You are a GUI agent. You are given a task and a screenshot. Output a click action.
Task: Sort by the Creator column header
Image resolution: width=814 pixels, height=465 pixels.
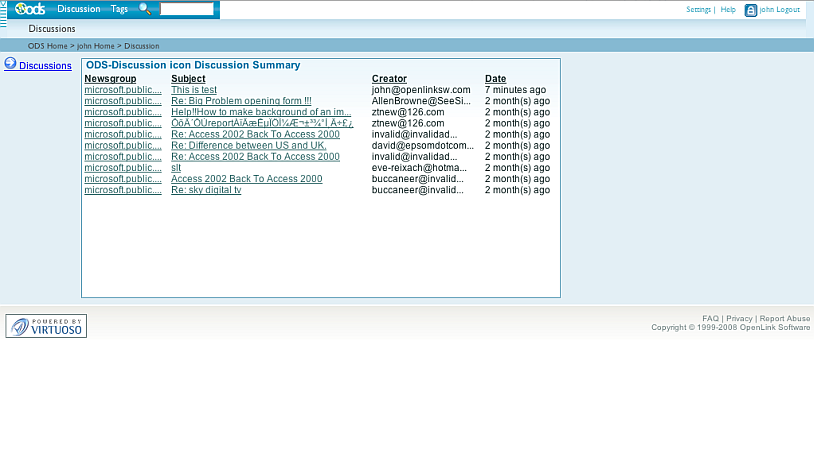[x=389, y=79]
